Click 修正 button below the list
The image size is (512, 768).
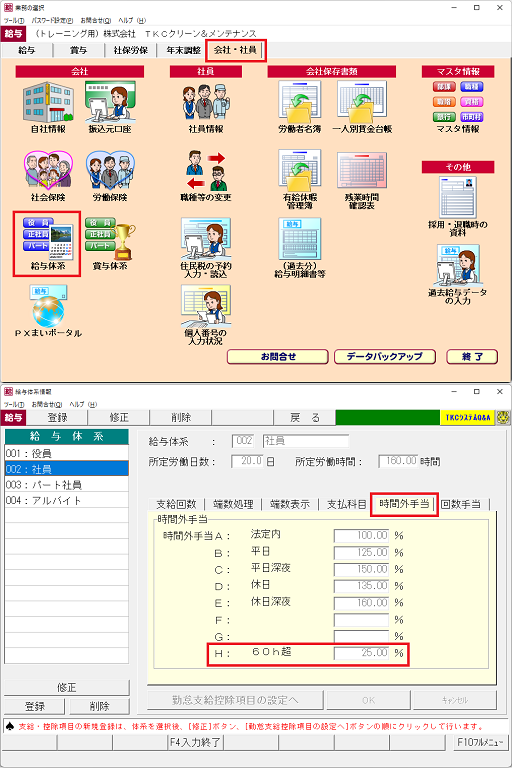point(67,687)
